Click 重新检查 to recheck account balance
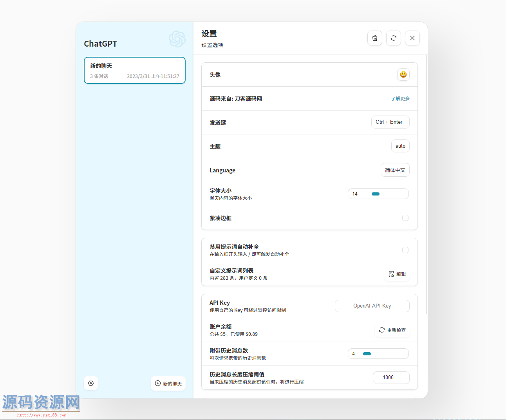506x420 pixels. [392, 330]
